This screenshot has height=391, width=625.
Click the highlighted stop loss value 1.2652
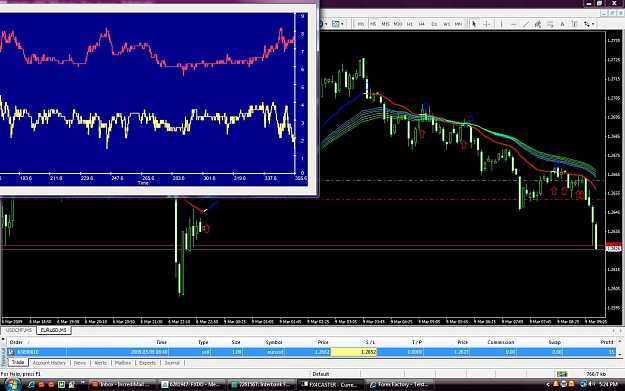point(354,352)
